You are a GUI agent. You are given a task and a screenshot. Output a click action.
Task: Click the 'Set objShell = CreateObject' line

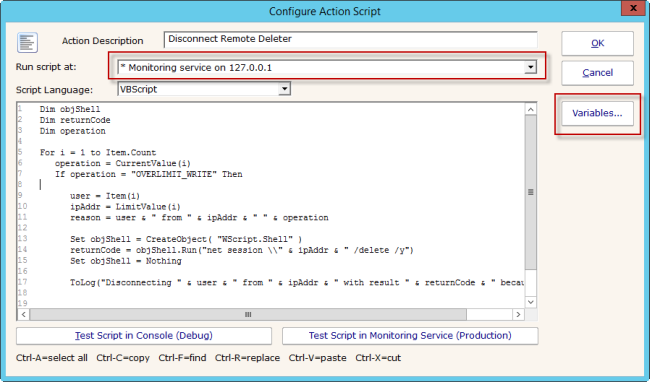tap(186, 239)
